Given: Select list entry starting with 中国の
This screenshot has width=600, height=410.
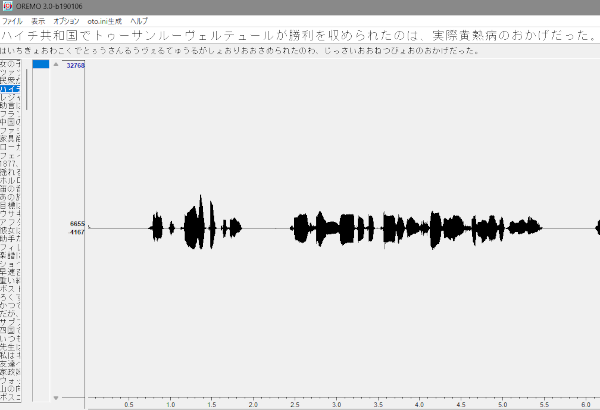Looking at the screenshot, I should coord(10,122).
